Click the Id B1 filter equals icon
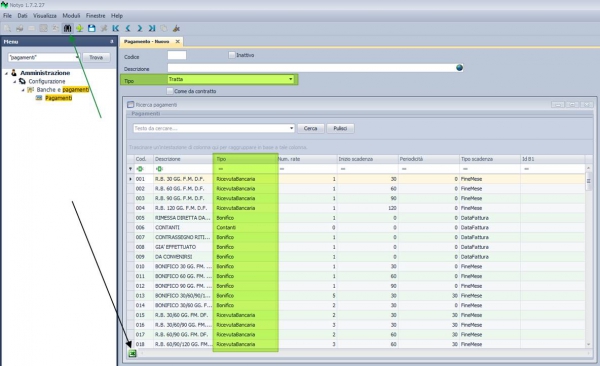 coord(527,169)
